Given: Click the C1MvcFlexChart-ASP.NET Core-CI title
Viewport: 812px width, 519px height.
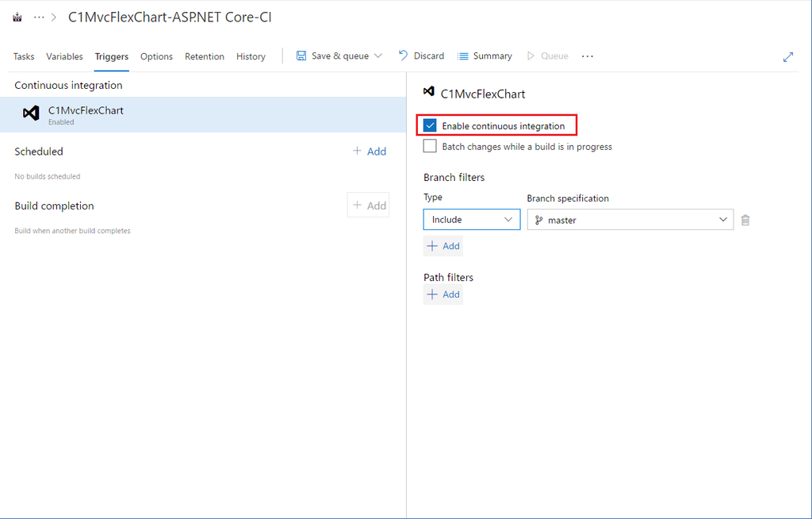Looking at the screenshot, I should (x=170, y=17).
